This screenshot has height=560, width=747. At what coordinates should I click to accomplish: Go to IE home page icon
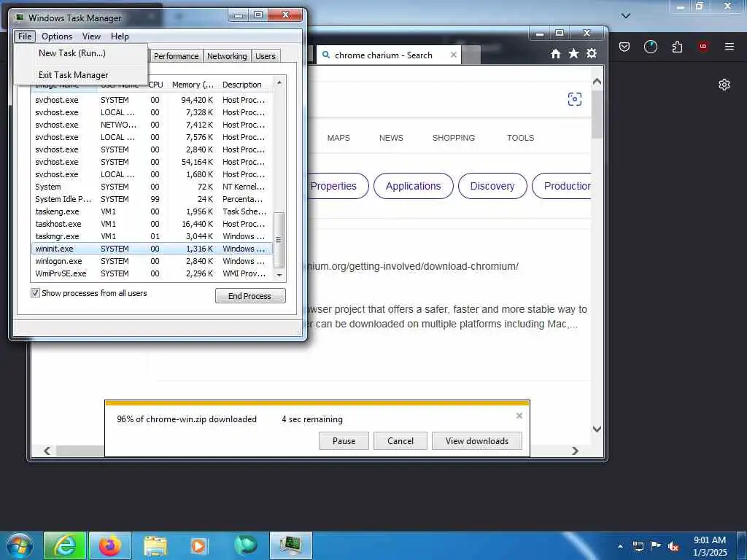pyautogui.click(x=555, y=54)
